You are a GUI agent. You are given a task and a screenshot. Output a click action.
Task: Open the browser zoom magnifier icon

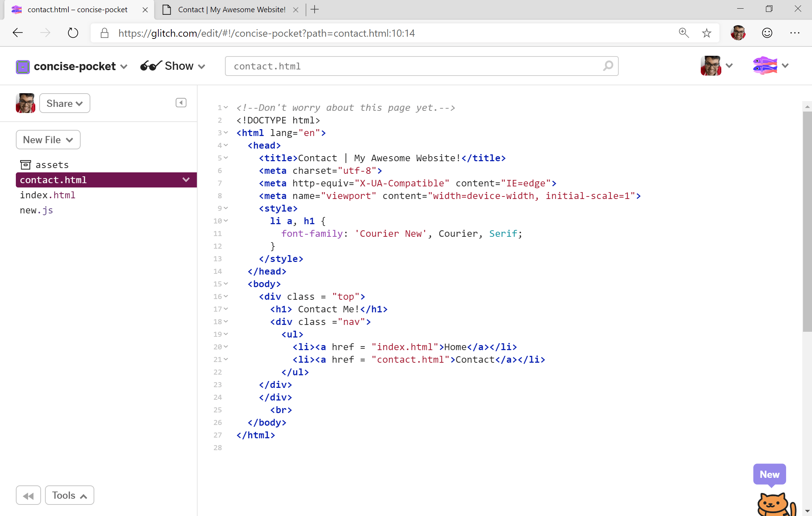pyautogui.click(x=684, y=33)
